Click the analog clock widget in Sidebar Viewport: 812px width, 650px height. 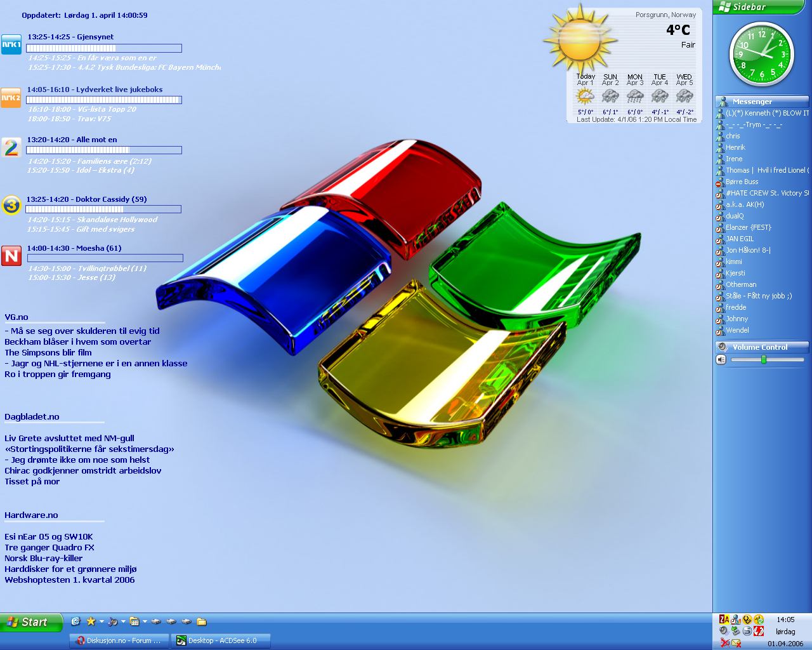pyautogui.click(x=762, y=54)
